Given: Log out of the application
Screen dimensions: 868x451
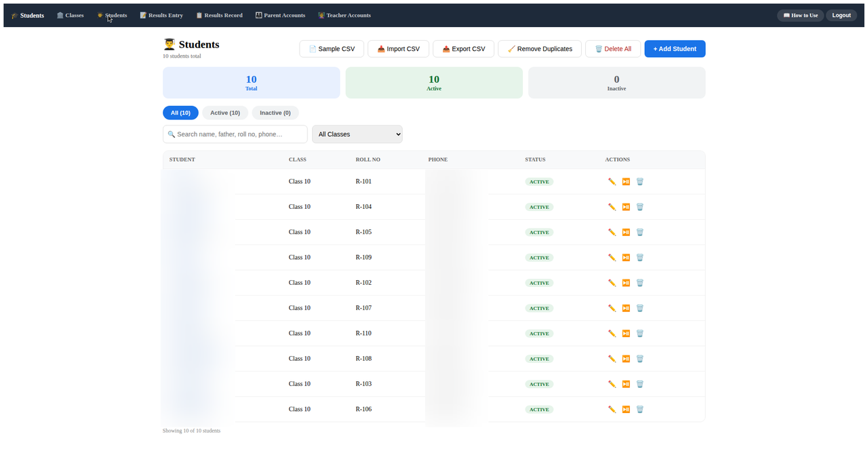Looking at the screenshot, I should pos(842,15).
